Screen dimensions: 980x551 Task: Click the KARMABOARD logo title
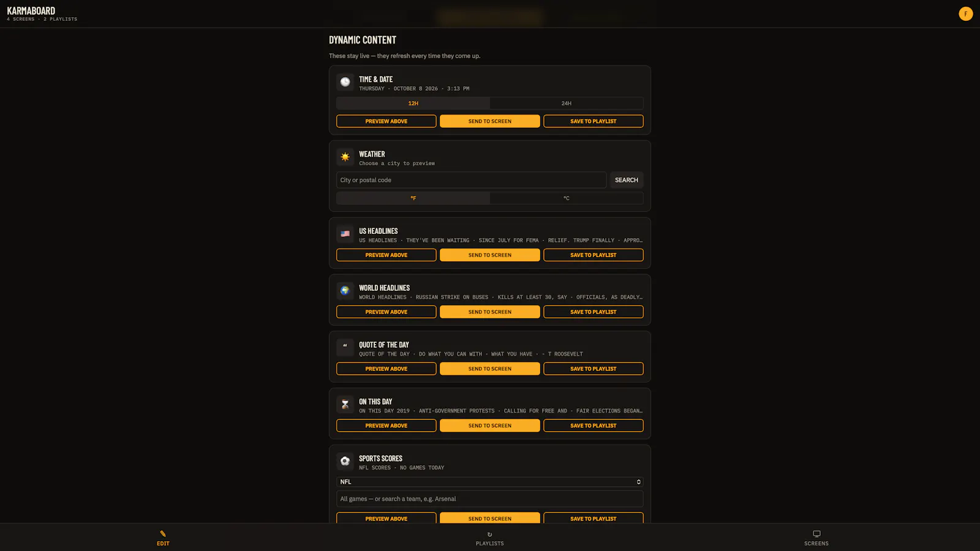point(31,10)
